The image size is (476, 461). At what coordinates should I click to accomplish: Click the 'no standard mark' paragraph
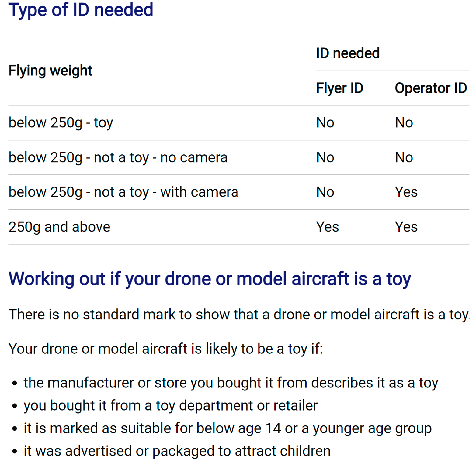(x=239, y=315)
